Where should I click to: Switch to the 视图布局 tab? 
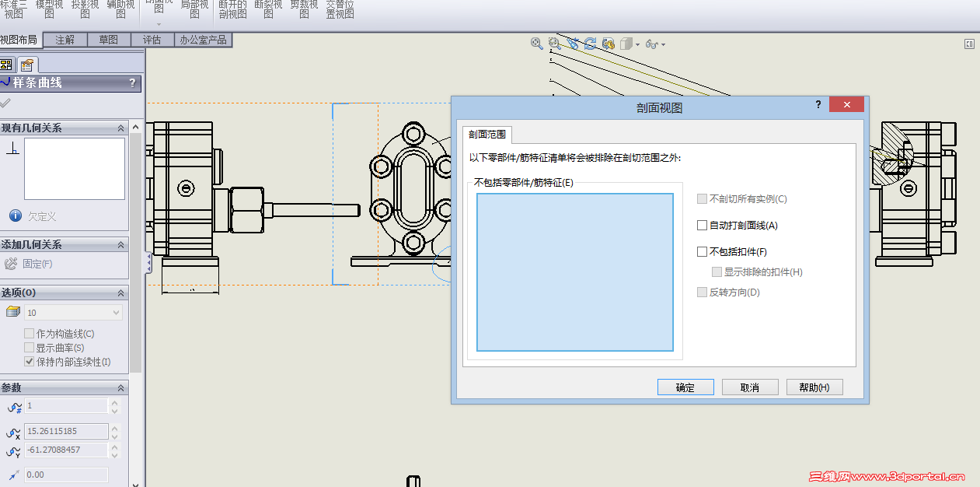tap(19, 40)
